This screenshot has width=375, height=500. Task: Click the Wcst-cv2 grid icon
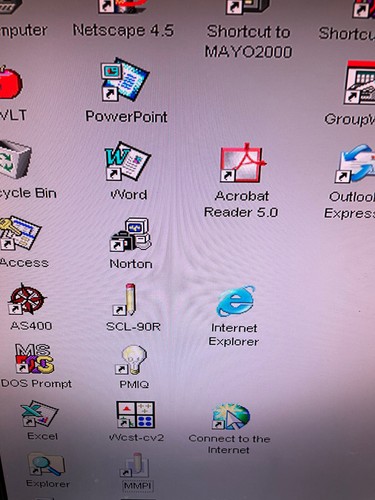[135, 415]
